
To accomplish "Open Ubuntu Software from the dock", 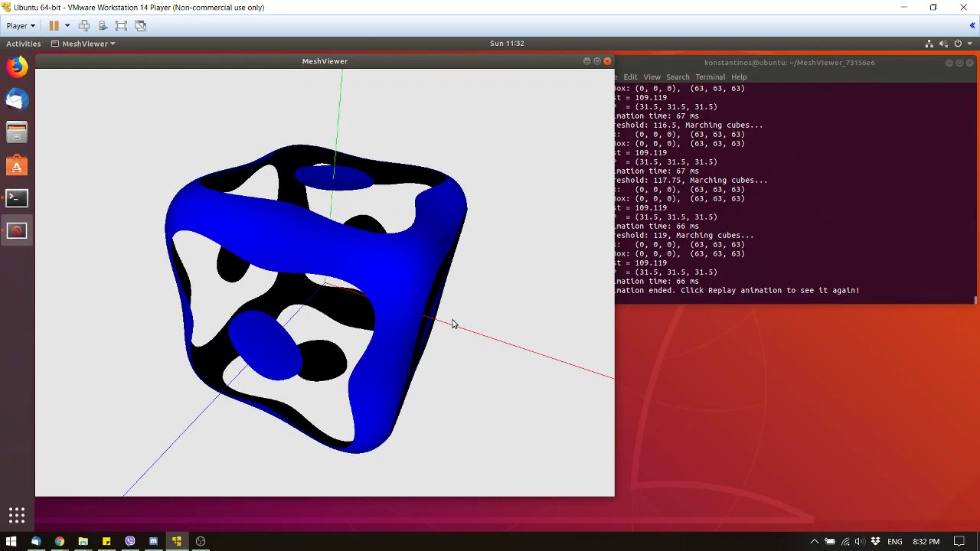I will 17,165.
